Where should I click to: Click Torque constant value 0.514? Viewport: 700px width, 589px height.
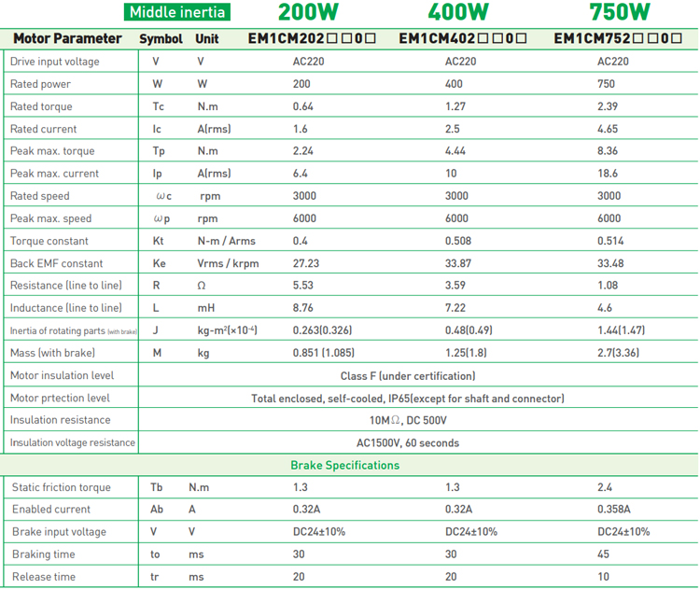pyautogui.click(x=610, y=241)
